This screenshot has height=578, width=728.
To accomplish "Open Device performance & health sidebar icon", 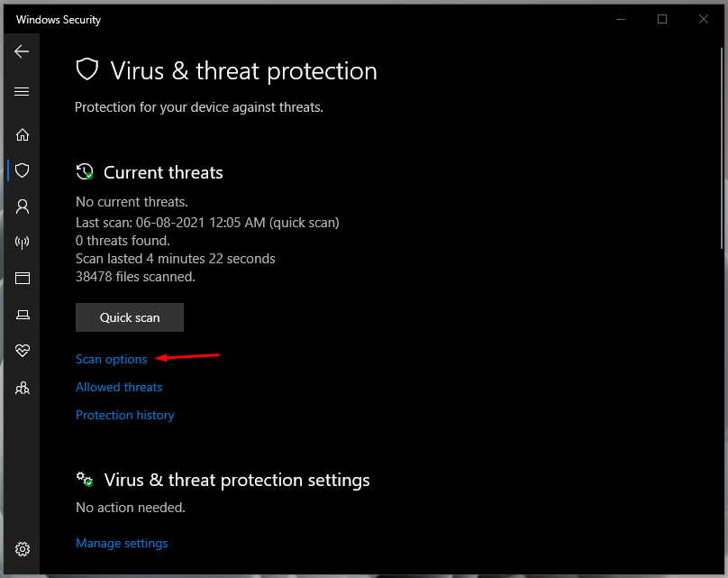I will coord(23,350).
